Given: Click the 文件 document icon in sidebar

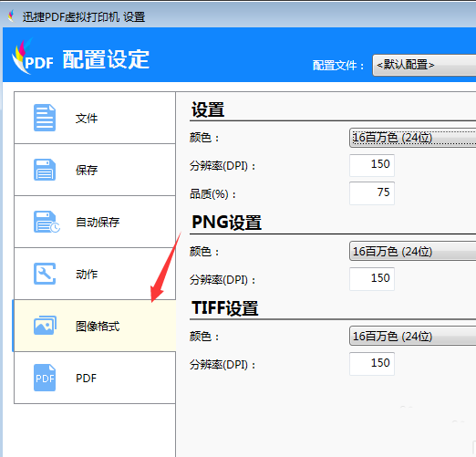Looking at the screenshot, I should click(x=45, y=118).
